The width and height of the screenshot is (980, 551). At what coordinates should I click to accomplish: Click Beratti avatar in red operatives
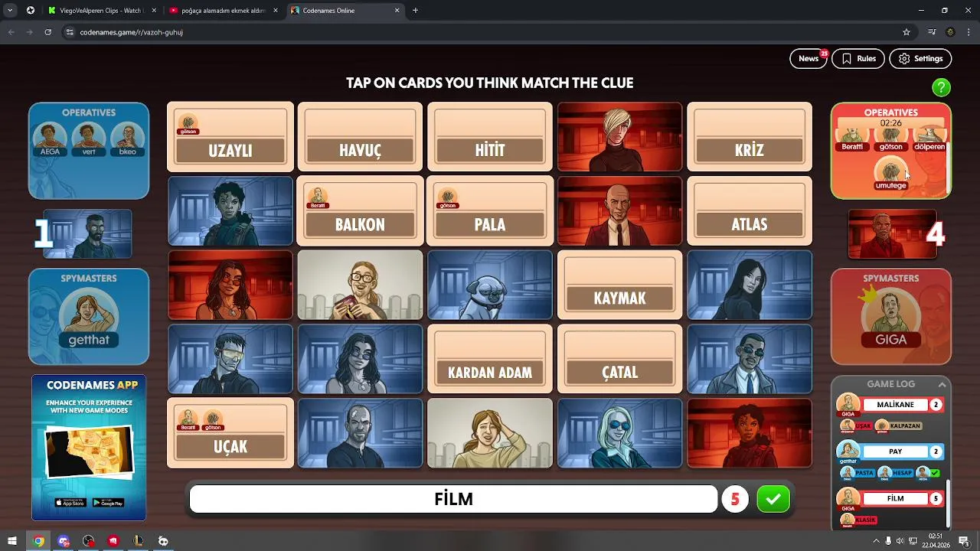coord(852,139)
